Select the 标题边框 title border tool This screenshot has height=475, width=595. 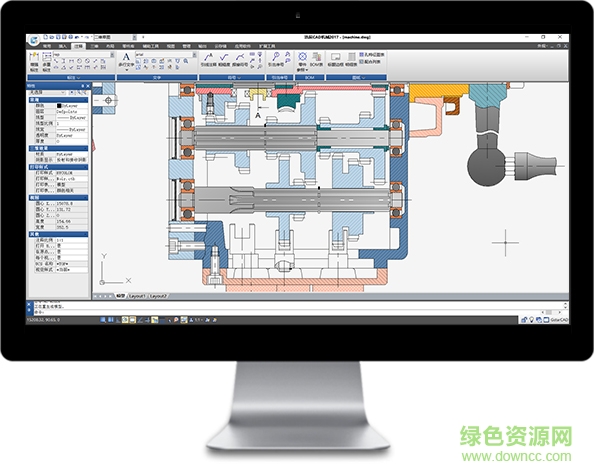click(335, 60)
